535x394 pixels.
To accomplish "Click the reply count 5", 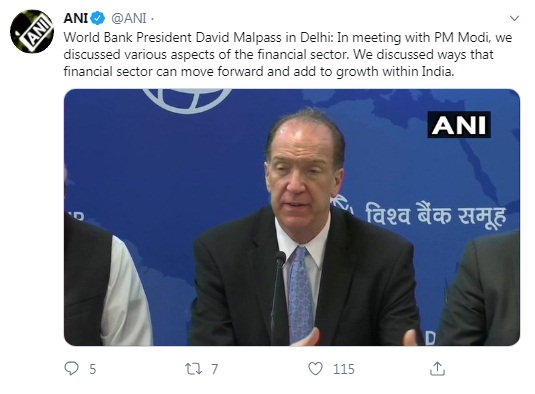I will click(x=93, y=369).
